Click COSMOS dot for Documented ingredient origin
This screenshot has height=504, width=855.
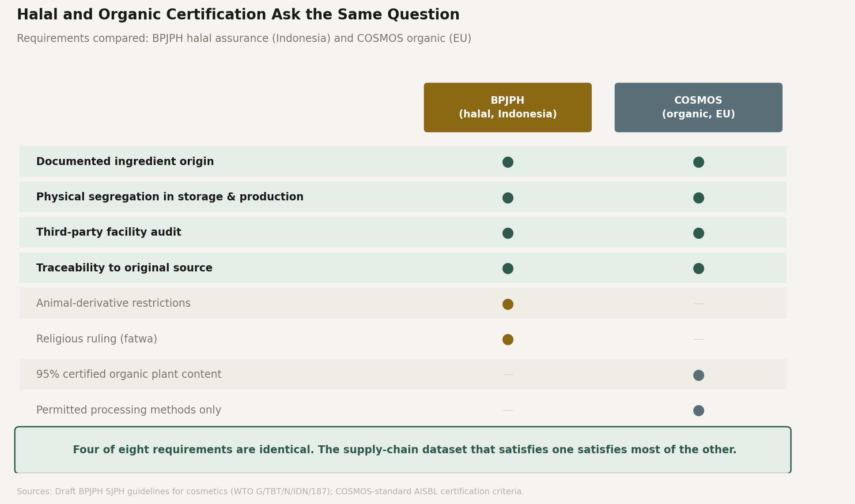[x=699, y=162]
